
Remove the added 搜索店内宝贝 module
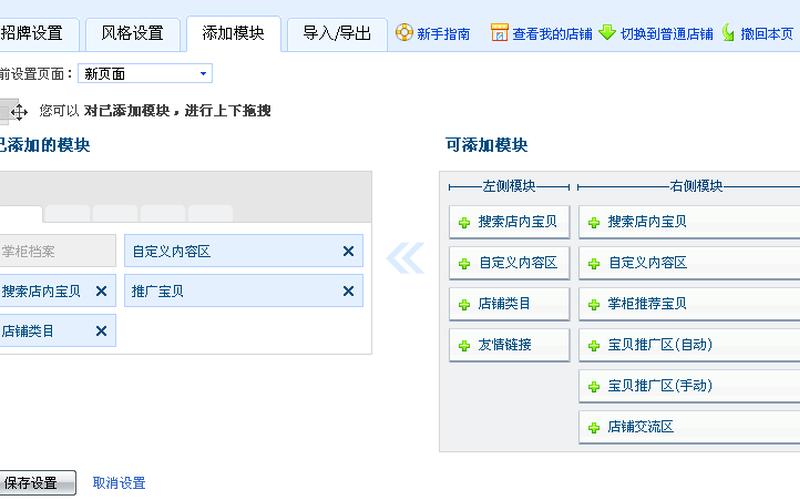pyautogui.click(x=102, y=291)
